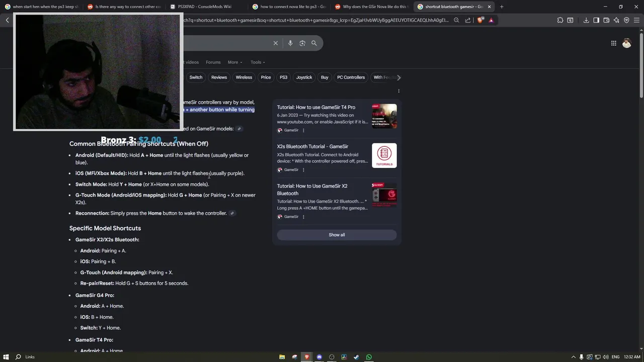Open the Google account avatar
The image size is (644, 362).
[626, 43]
